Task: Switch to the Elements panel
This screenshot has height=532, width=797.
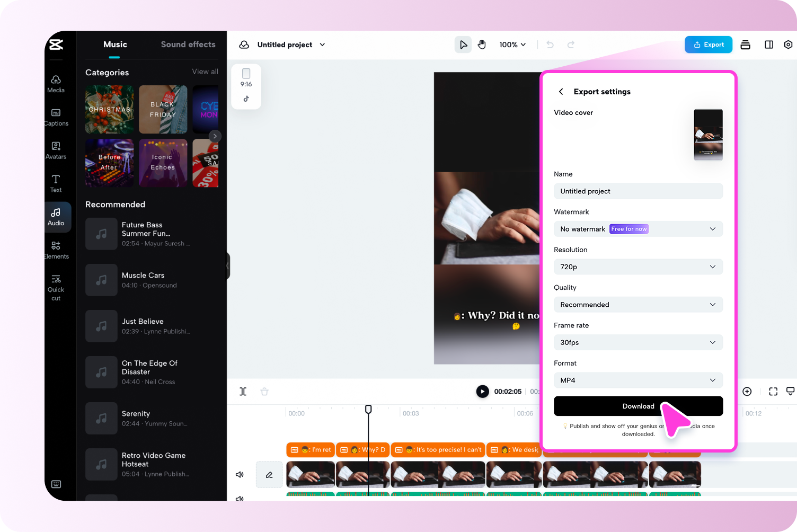Action: (57, 249)
